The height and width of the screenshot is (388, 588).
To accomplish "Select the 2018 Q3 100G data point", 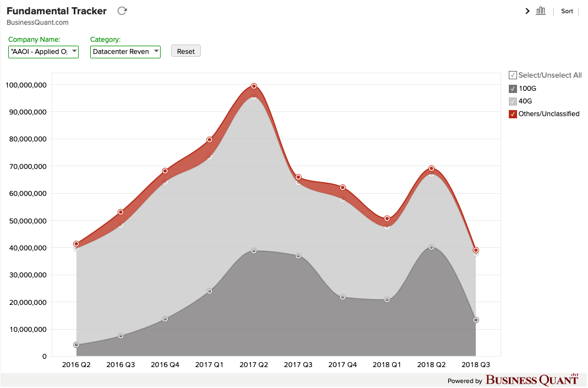I will tap(476, 320).
